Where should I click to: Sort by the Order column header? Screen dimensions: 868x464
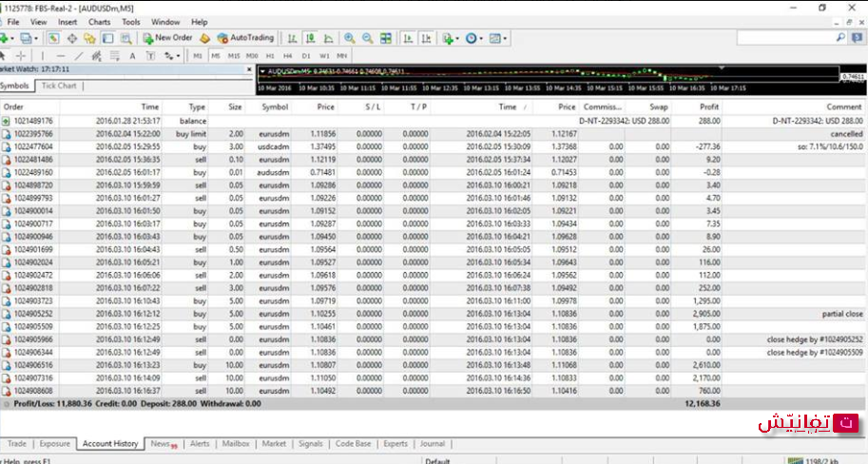click(13, 106)
